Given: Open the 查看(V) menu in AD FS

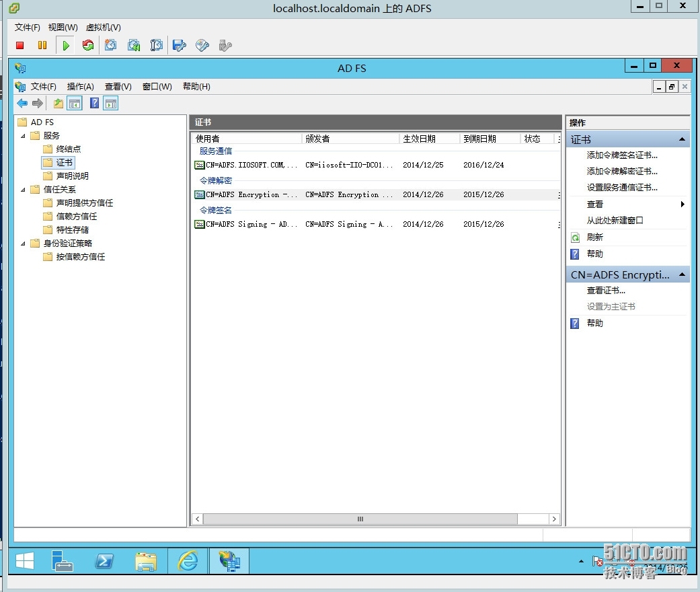Looking at the screenshot, I should point(118,86).
